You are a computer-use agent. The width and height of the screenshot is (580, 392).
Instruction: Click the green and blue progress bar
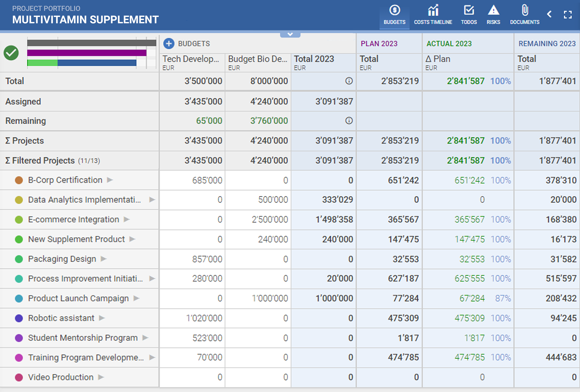pos(82,63)
